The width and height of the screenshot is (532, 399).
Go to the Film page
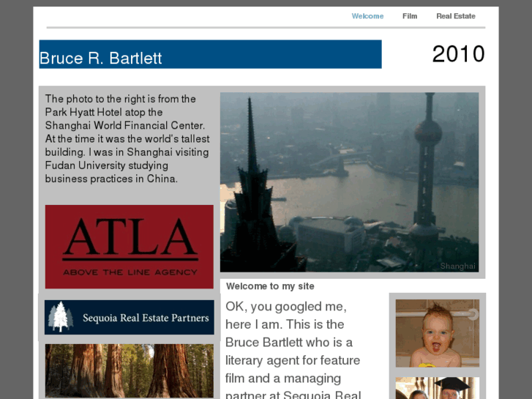tap(410, 16)
